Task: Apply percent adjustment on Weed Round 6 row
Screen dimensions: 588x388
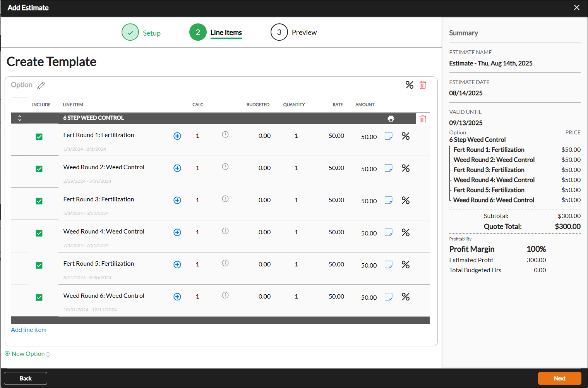Action: click(405, 297)
